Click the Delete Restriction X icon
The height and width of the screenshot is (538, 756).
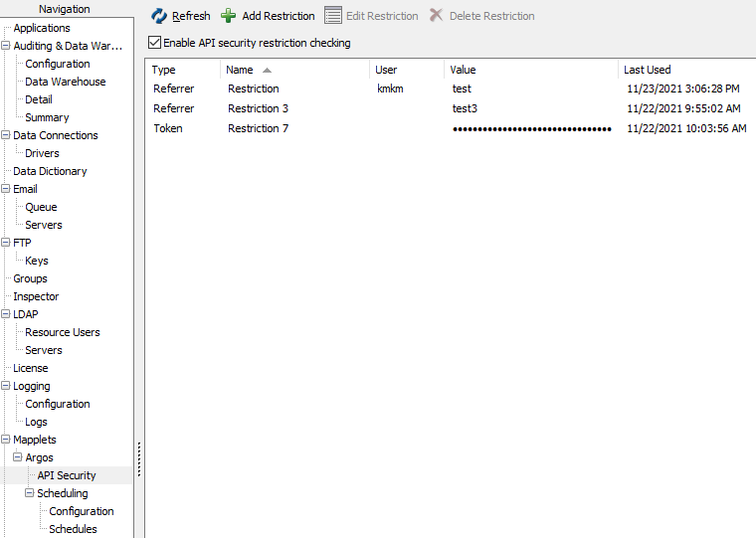[x=436, y=16]
